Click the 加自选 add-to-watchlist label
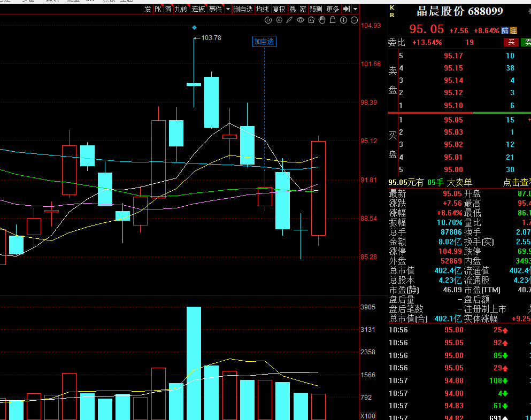 tap(264, 42)
